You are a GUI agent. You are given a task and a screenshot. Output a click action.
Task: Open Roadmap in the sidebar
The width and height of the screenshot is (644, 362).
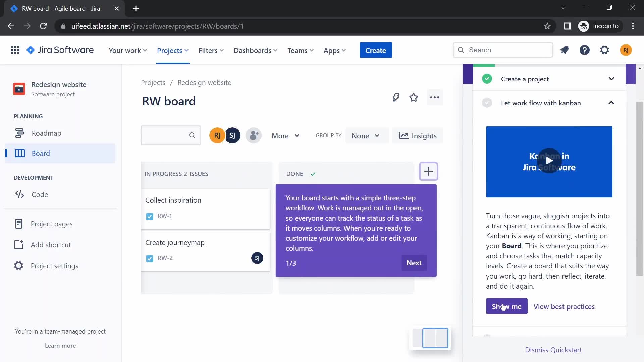(60, 133)
